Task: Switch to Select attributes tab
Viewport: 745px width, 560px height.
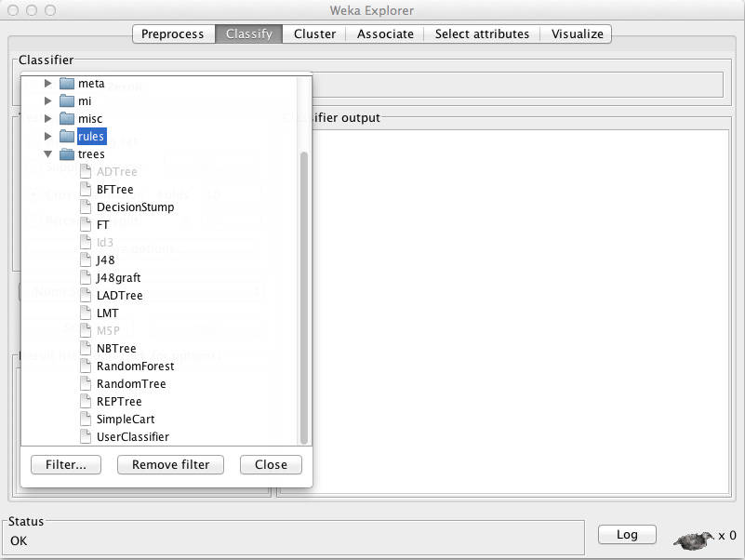Action: tap(482, 34)
